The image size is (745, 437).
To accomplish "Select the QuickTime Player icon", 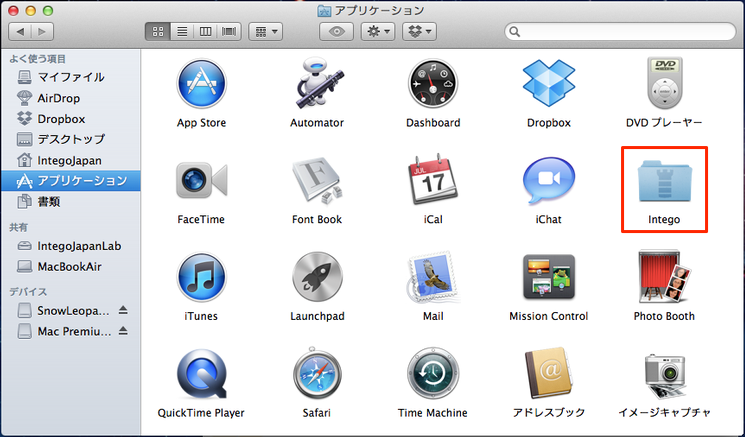I will [201, 375].
